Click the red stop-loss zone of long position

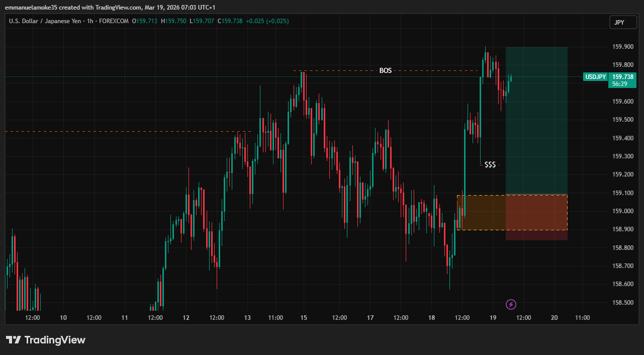(x=537, y=218)
